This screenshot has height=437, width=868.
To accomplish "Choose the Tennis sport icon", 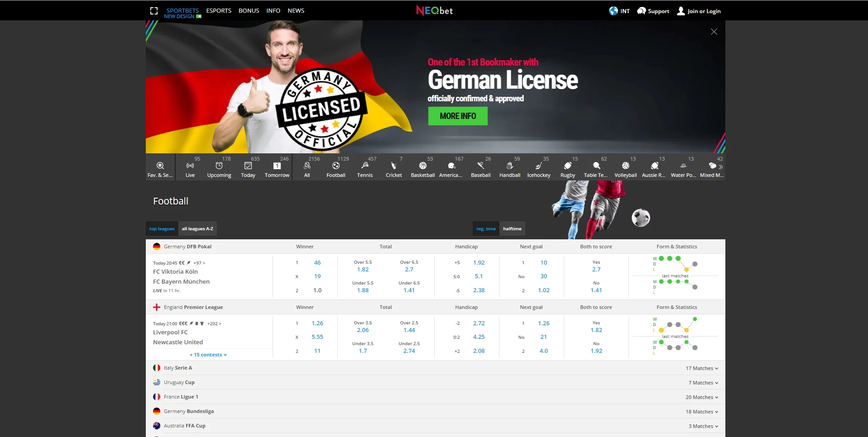I will [x=365, y=166].
